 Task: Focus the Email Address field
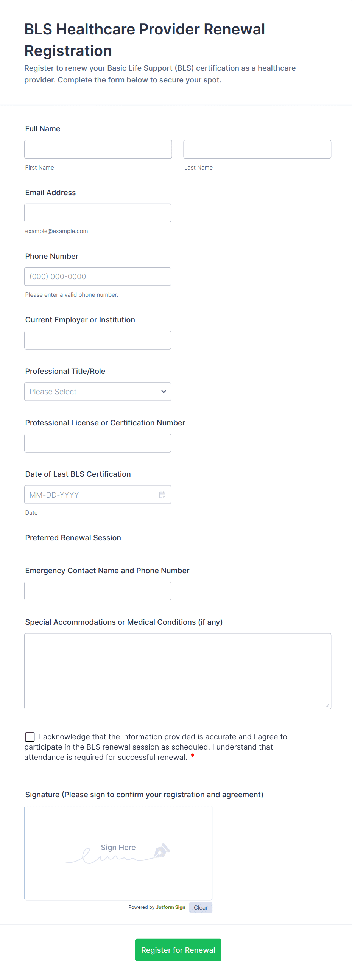tap(97, 213)
